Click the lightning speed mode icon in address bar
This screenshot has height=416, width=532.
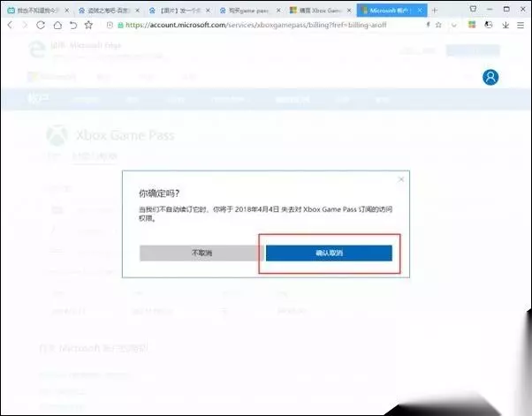pos(429,25)
